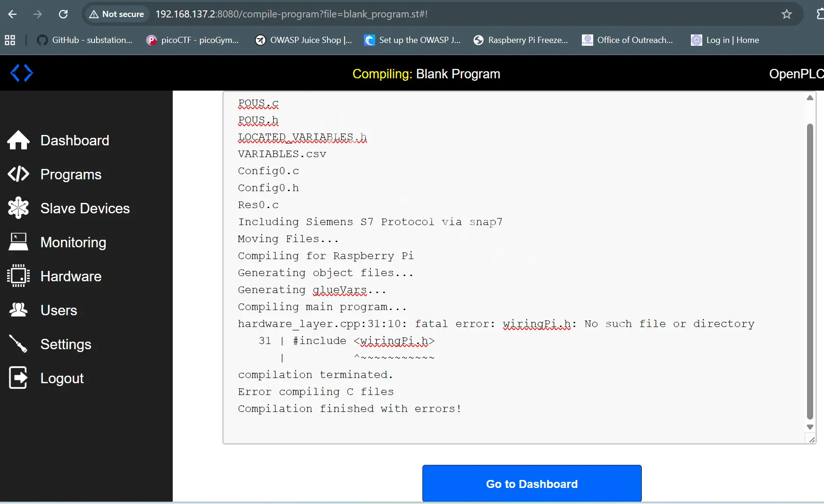This screenshot has width=824, height=504.
Task: Click '#include <wiringPi.h>' code line
Action: [x=363, y=341]
